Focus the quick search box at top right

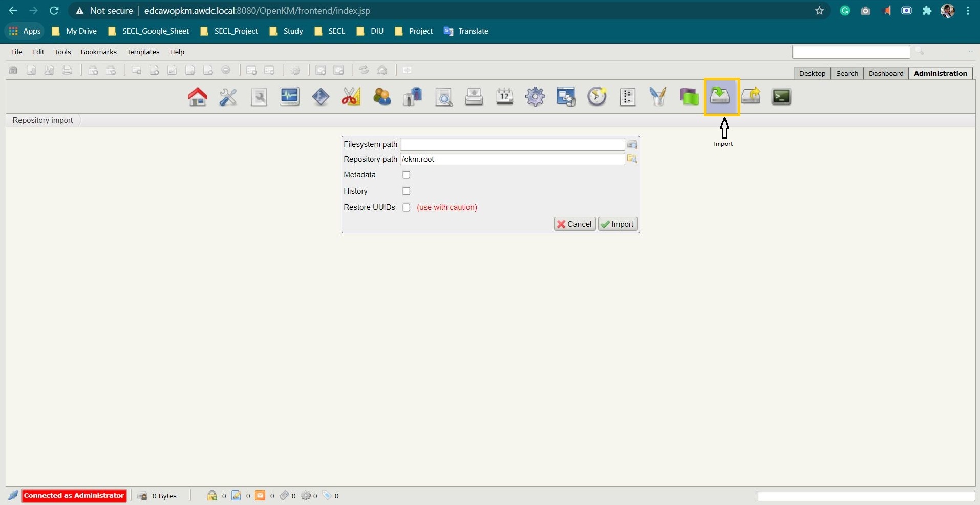pos(851,52)
